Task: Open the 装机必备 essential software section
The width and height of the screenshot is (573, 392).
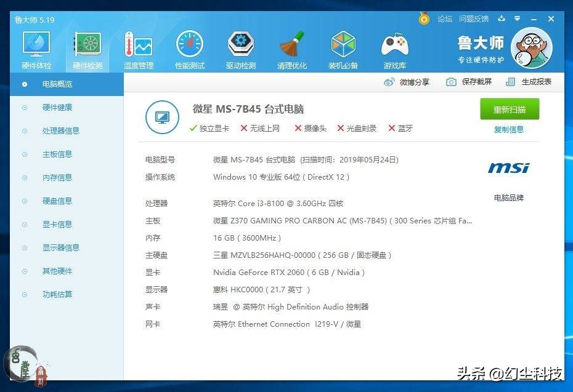Action: (343, 48)
